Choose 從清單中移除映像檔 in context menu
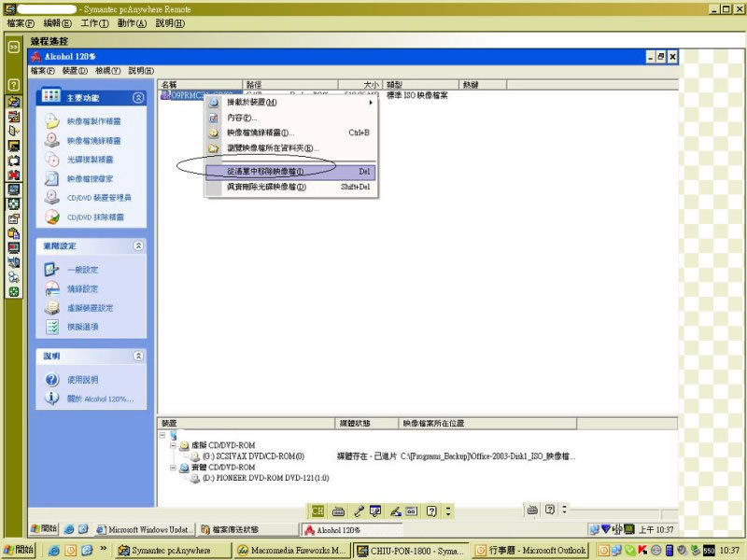The image size is (747, 560). (x=290, y=172)
